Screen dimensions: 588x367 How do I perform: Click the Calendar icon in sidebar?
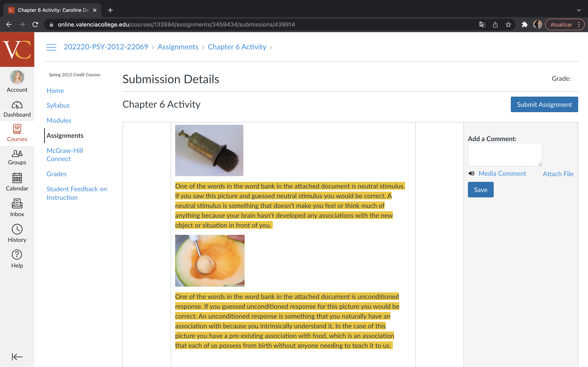(17, 178)
